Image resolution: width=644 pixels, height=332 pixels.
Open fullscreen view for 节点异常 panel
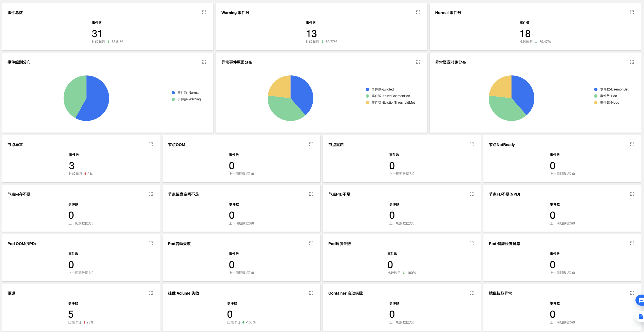coord(151,144)
